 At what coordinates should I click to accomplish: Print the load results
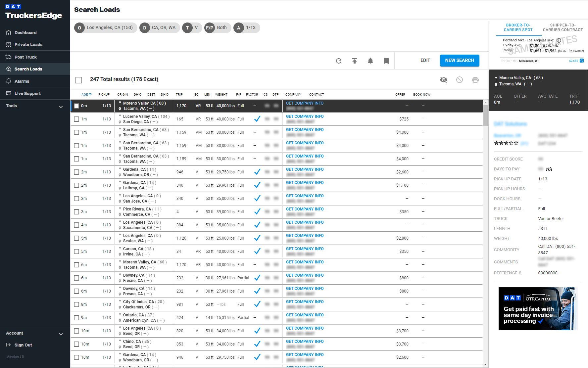475,80
